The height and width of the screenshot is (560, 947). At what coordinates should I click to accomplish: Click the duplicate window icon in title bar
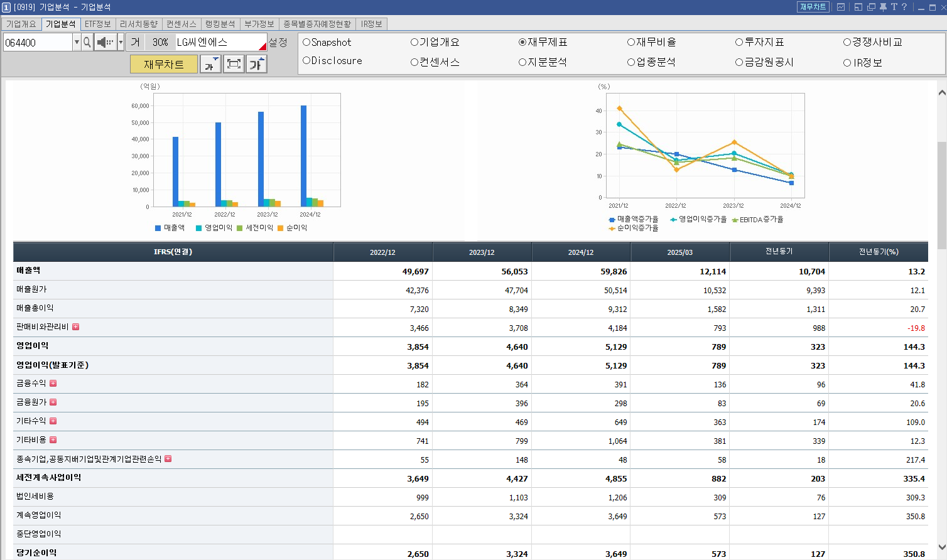[x=871, y=7]
